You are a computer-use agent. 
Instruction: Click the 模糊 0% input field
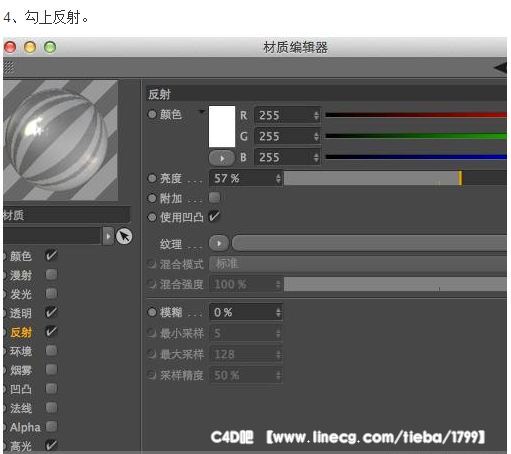tap(246, 313)
